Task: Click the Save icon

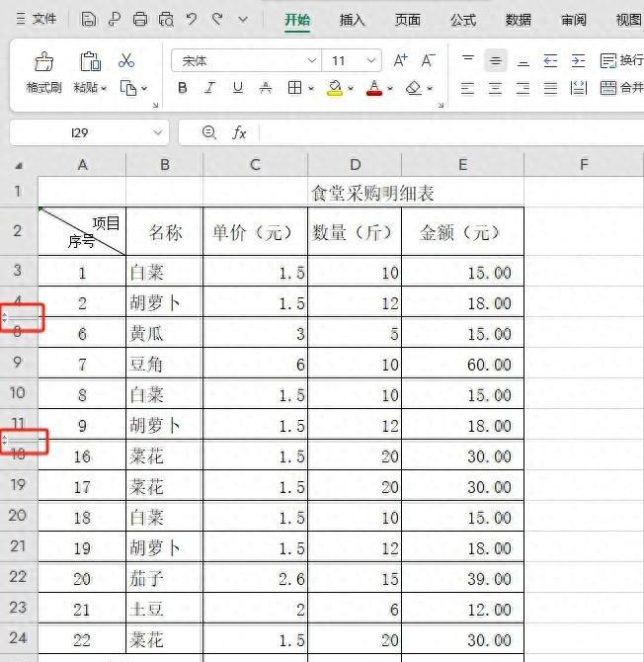Action: [x=89, y=20]
